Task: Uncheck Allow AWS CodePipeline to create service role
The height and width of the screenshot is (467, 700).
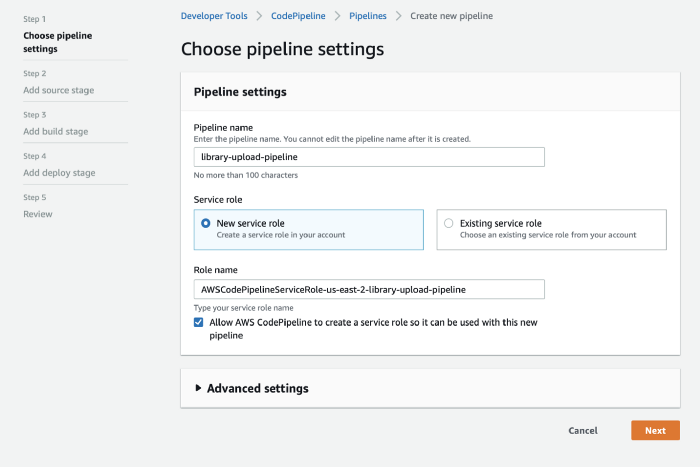Action: [199, 322]
